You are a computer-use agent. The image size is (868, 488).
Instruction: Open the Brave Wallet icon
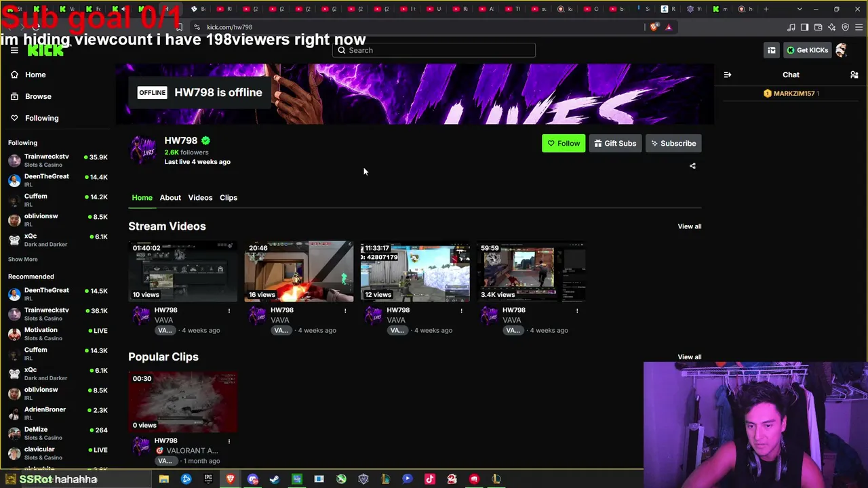click(x=818, y=27)
